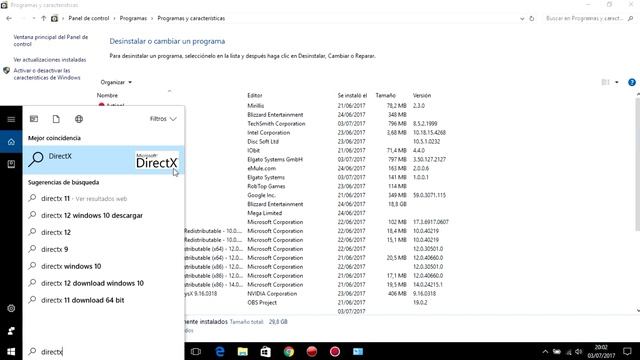
Task: Open 'Activar o desactivar las características de Windows'
Action: pos(47,74)
